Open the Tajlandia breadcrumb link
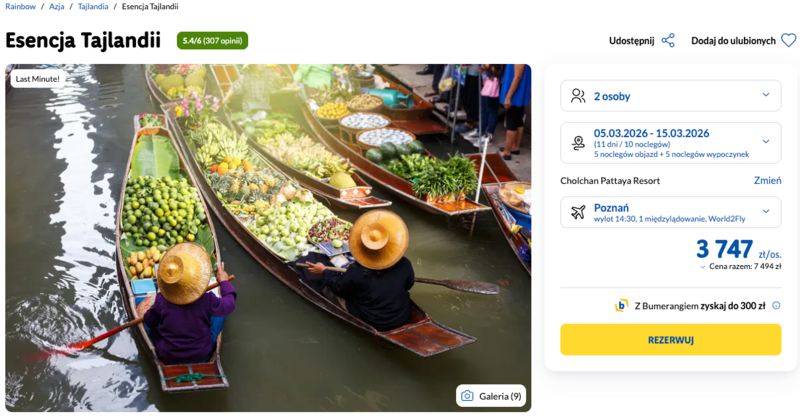Image resolution: width=800 pixels, height=420 pixels. (93, 7)
